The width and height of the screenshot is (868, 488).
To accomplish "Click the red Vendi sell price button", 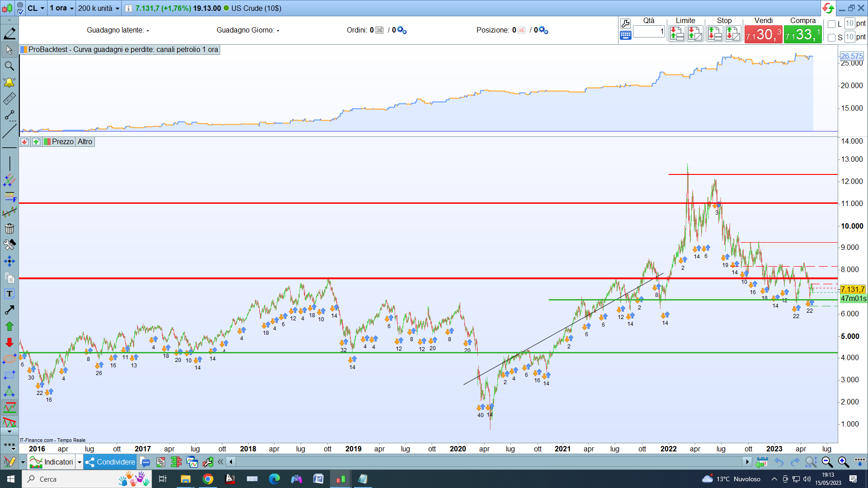I will click(763, 34).
